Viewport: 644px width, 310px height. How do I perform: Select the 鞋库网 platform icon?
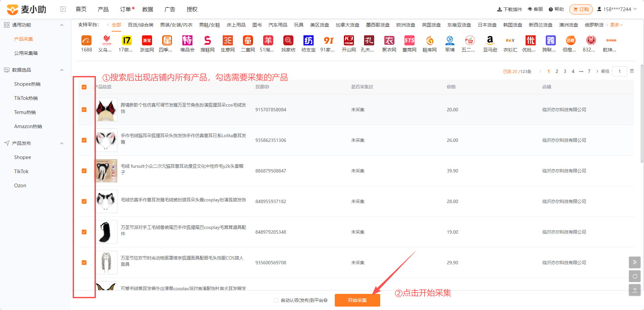coord(430,41)
